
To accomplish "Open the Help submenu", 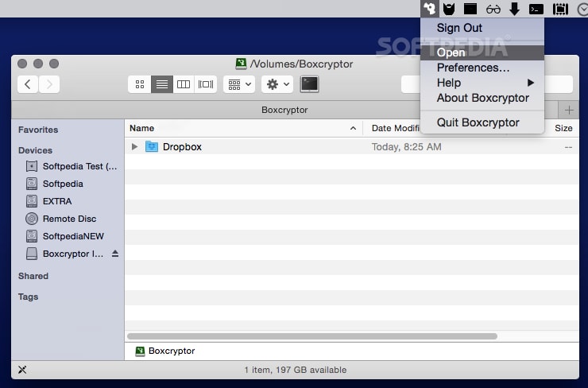I will [x=482, y=83].
